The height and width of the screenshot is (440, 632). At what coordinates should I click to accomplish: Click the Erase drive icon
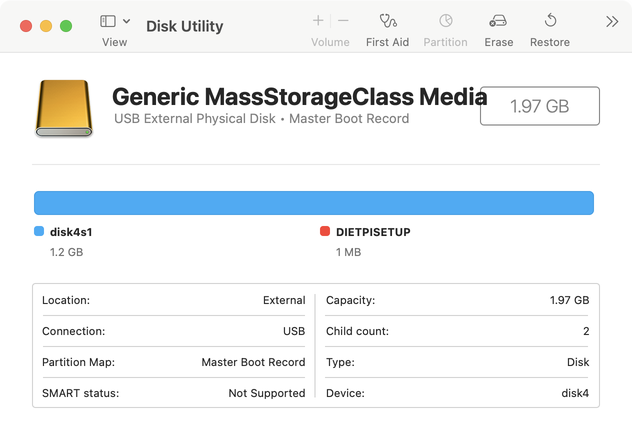pyautogui.click(x=498, y=21)
